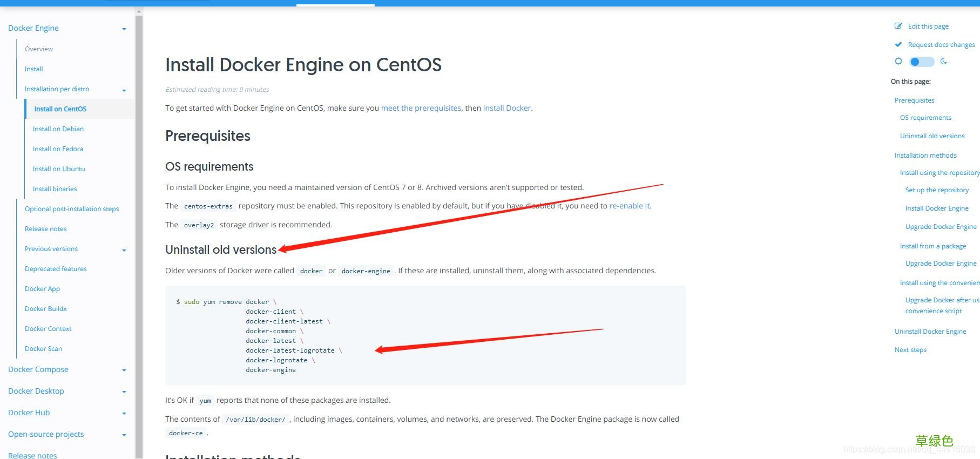
Task: Select Install on Ubuntu sidebar item
Action: pyautogui.click(x=59, y=169)
